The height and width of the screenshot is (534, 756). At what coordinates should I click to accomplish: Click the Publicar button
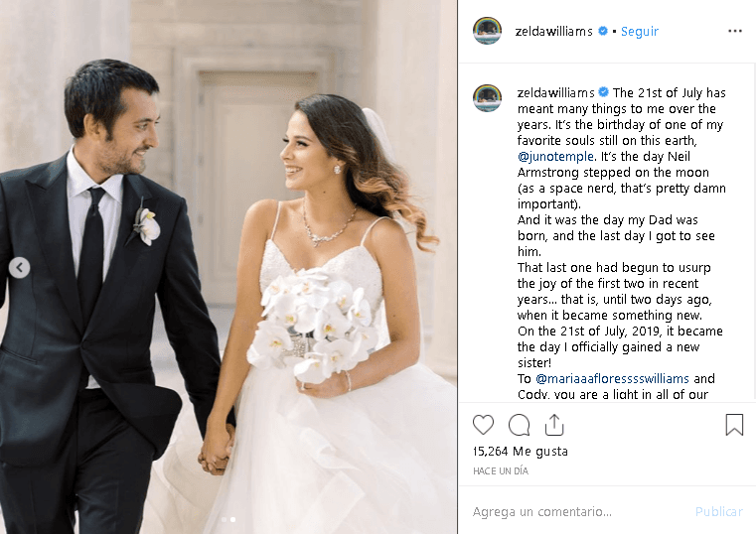coord(719,511)
